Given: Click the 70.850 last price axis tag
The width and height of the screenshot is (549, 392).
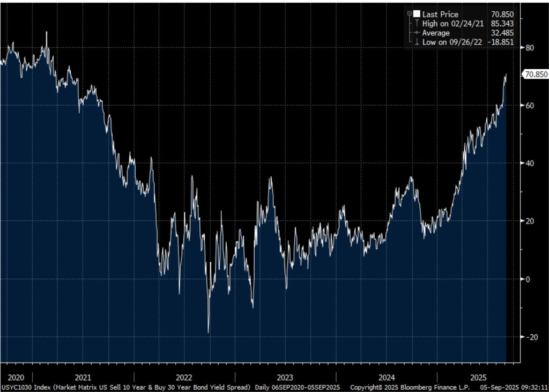Looking at the screenshot, I should (x=536, y=75).
